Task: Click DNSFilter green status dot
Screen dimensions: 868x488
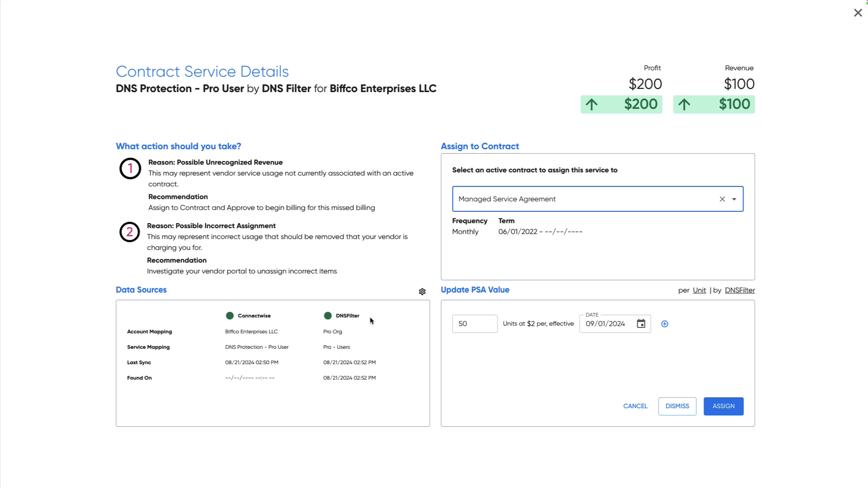Action: coord(328,316)
